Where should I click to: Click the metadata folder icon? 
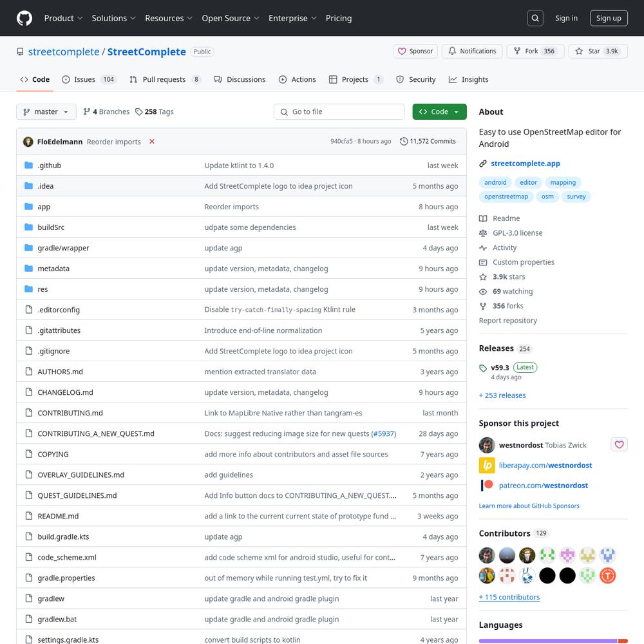coord(28,268)
